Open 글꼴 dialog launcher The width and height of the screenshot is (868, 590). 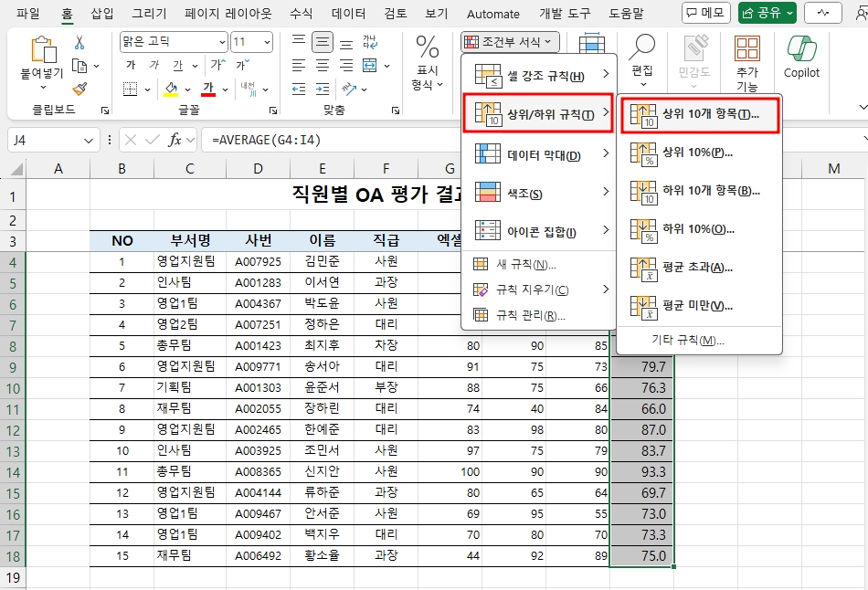pos(273,111)
